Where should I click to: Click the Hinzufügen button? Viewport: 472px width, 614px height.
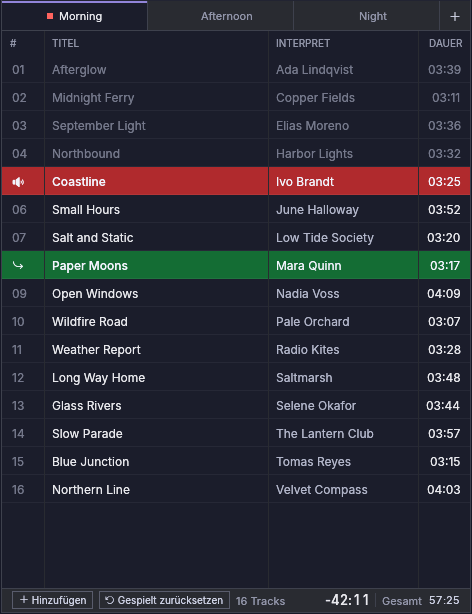(52, 600)
